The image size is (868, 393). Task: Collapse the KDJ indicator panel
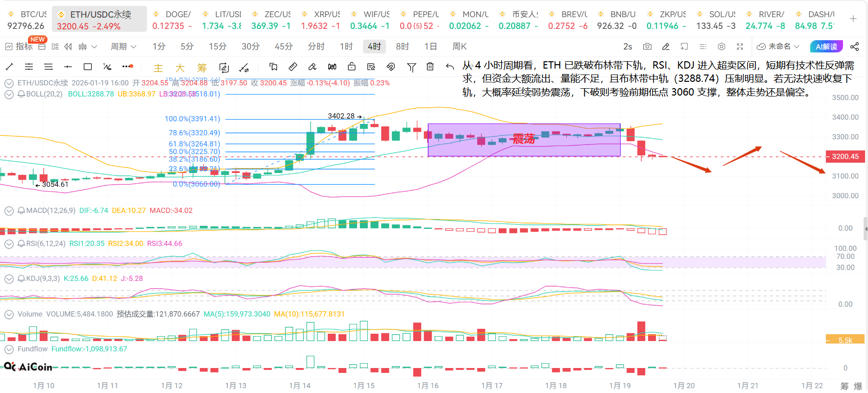point(9,279)
